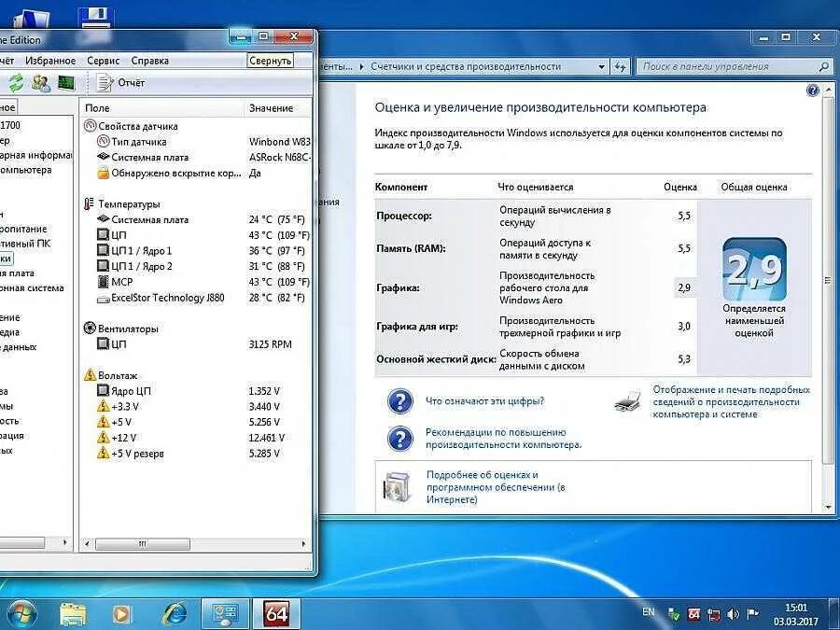Viewport: 840px width, 630px height.
Task: Click the search magnifier icon in Control Panel
Action: pos(824,67)
